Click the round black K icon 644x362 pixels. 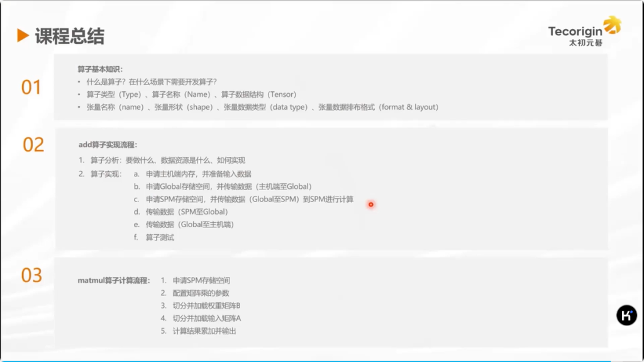[x=626, y=315]
